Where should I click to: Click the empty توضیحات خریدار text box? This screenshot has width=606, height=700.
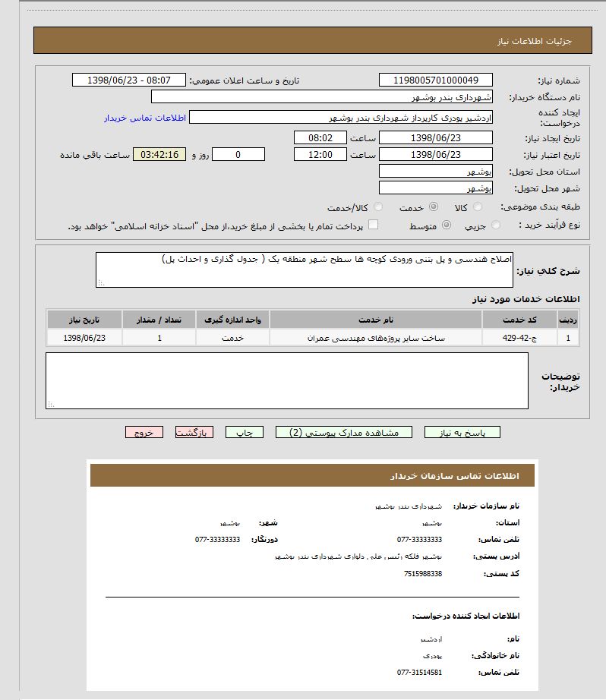[x=287, y=380]
